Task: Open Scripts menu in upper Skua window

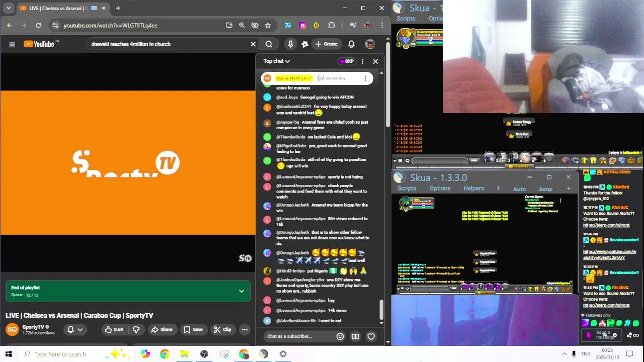Action: [x=406, y=19]
